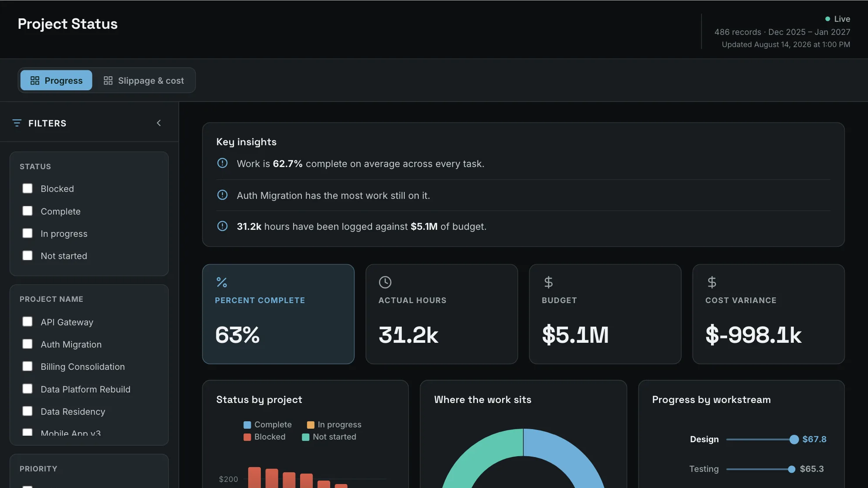The image size is (868, 488).
Task: Select the Actual Hours 31.2k card
Action: point(442,314)
